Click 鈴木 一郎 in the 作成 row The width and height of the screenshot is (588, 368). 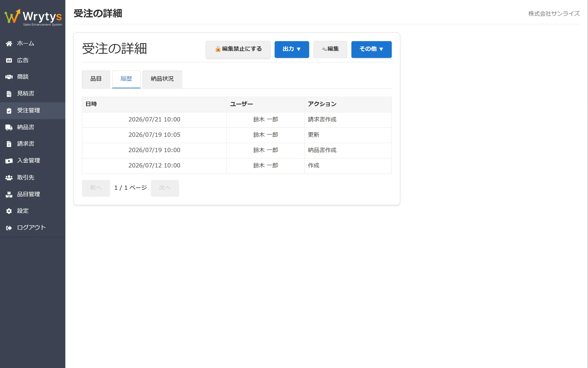pos(266,166)
